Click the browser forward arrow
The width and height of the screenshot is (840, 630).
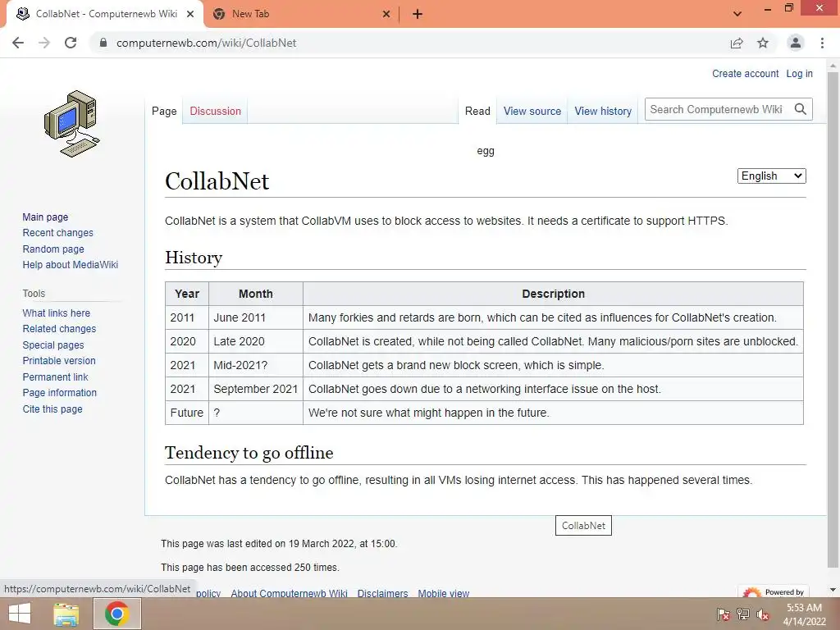pyautogui.click(x=44, y=43)
